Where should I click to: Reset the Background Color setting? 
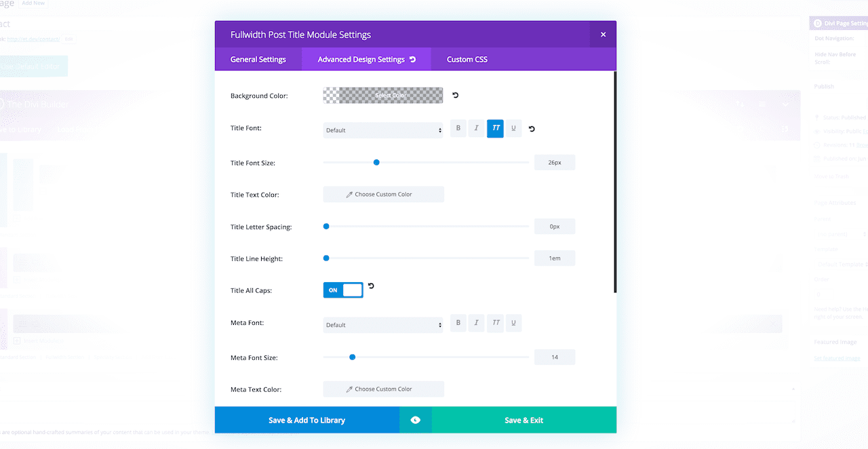pos(455,96)
